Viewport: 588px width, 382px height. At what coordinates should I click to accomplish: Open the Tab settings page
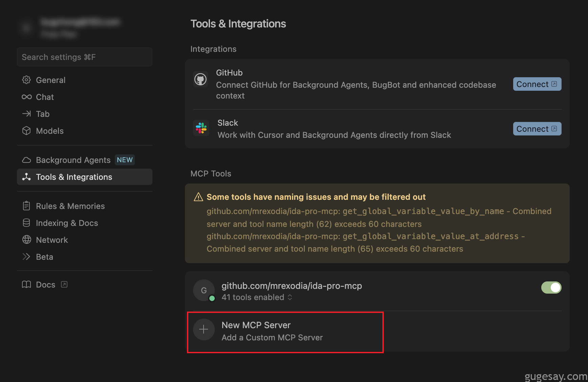pyautogui.click(x=85, y=114)
